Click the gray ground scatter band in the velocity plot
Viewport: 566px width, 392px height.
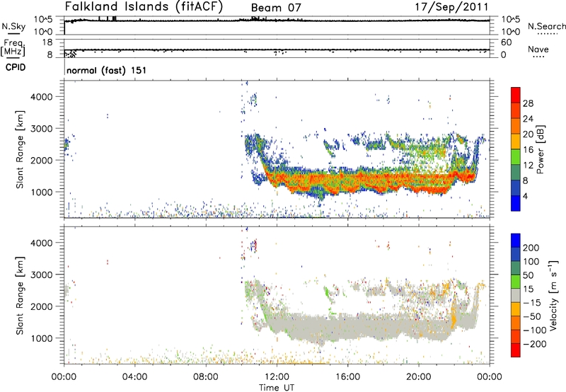pos(361,327)
